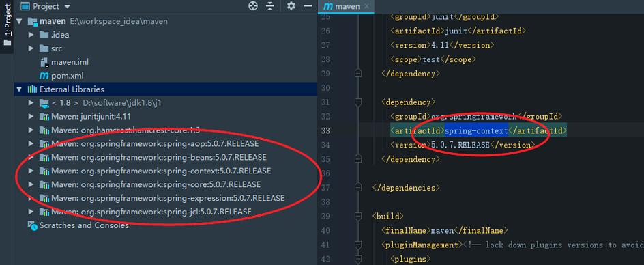Click the Scratches and Consoles icon
This screenshot has width=644, height=265.
33,225
